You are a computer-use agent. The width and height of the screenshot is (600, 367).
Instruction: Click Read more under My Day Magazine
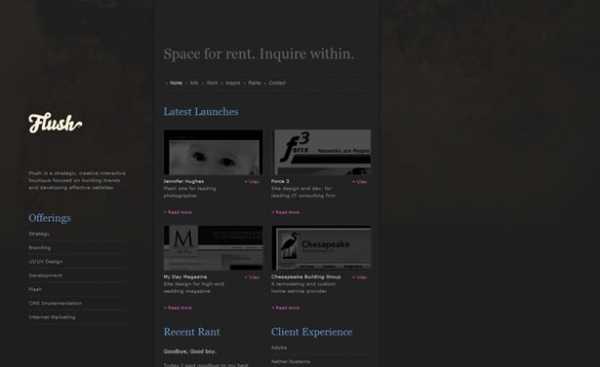click(x=178, y=308)
